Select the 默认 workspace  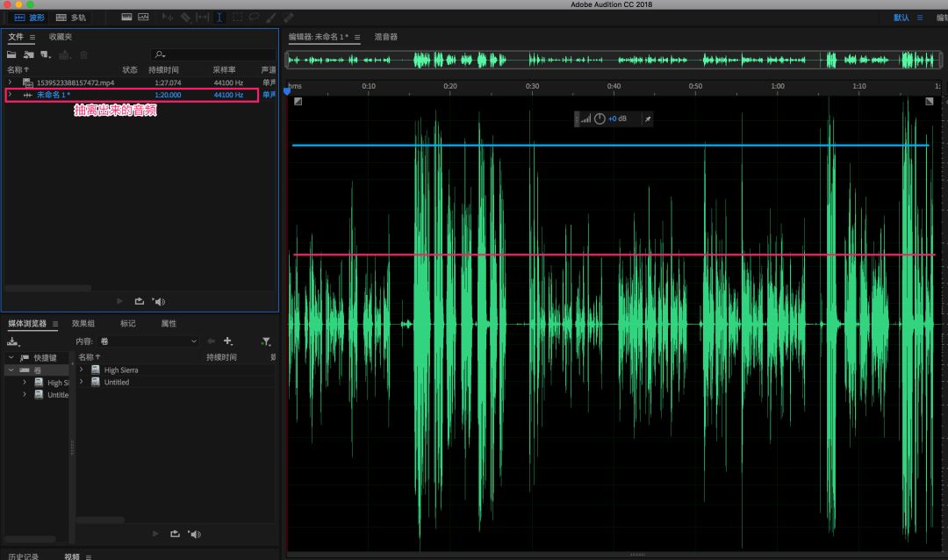coord(901,18)
